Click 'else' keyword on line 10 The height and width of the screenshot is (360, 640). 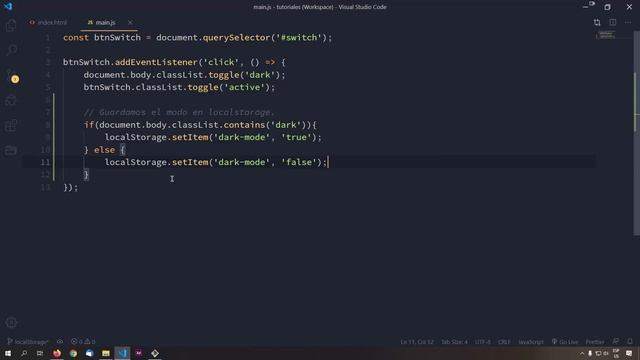pyautogui.click(x=104, y=150)
